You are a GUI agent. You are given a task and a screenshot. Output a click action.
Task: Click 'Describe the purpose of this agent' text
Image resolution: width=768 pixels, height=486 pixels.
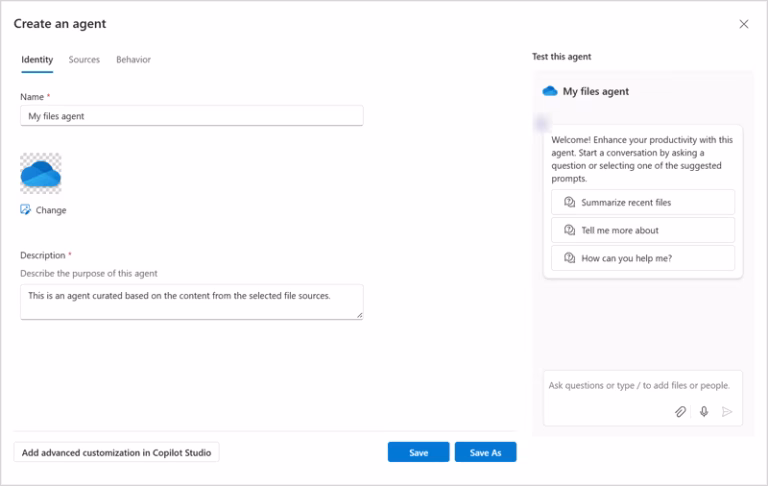pos(89,273)
